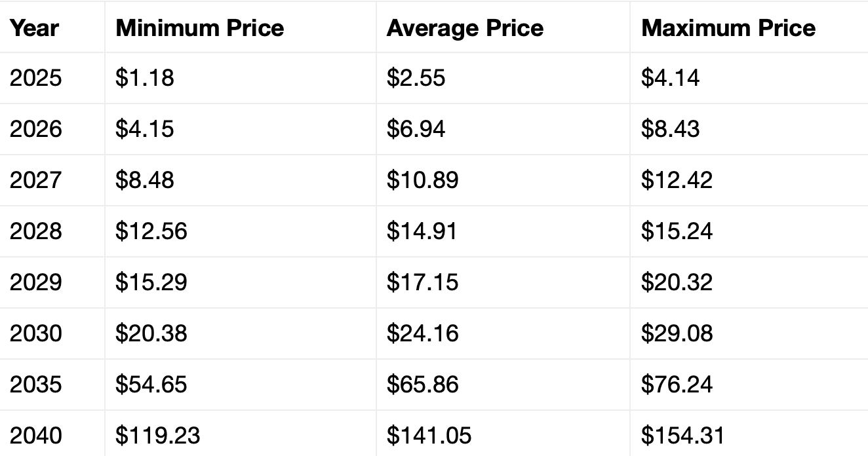Select the $4.14 maximum price cell

tap(670, 78)
